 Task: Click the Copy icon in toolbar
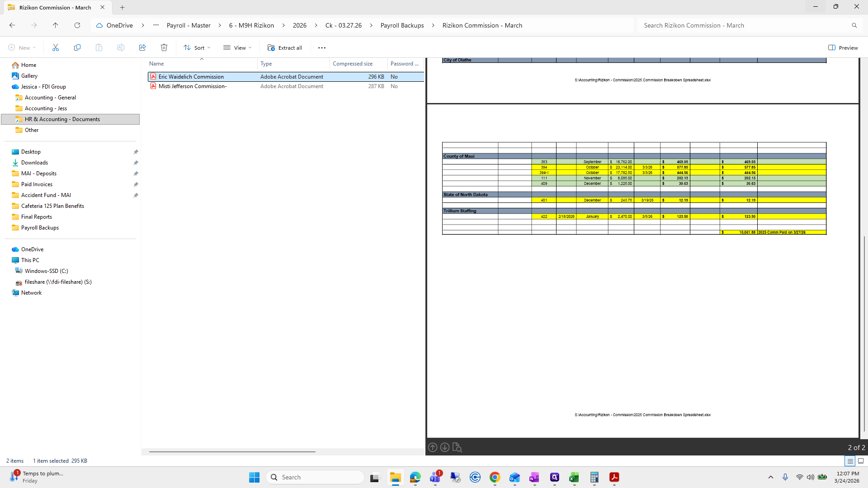(x=77, y=47)
